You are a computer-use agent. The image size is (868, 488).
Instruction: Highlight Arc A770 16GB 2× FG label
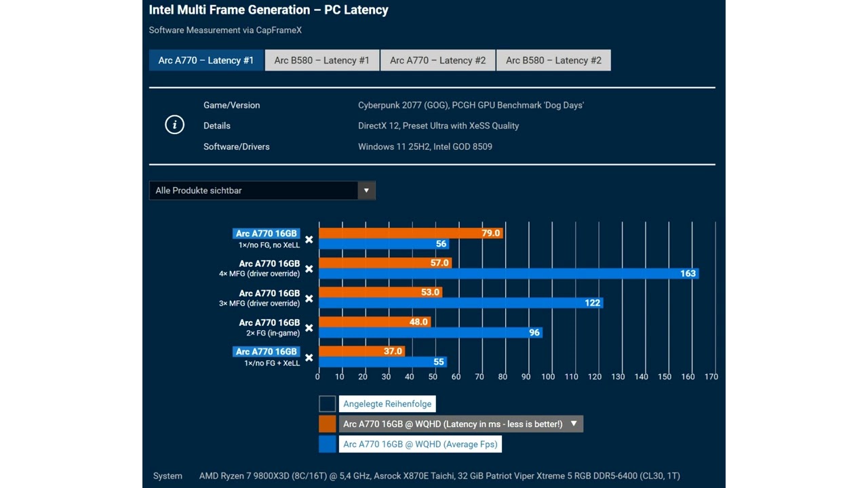click(x=269, y=323)
